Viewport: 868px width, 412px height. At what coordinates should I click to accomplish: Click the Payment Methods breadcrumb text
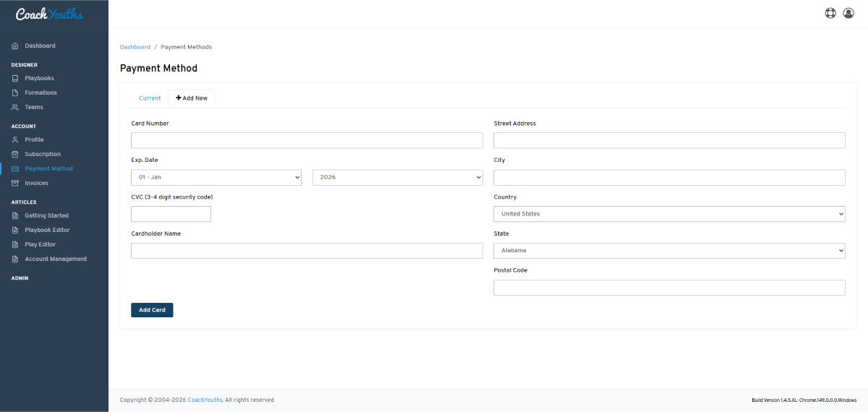(186, 47)
